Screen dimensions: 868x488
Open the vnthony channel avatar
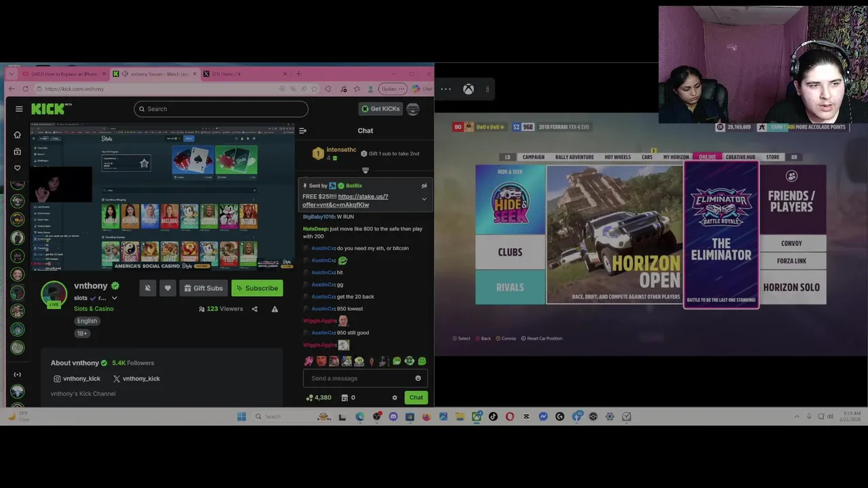[54, 293]
